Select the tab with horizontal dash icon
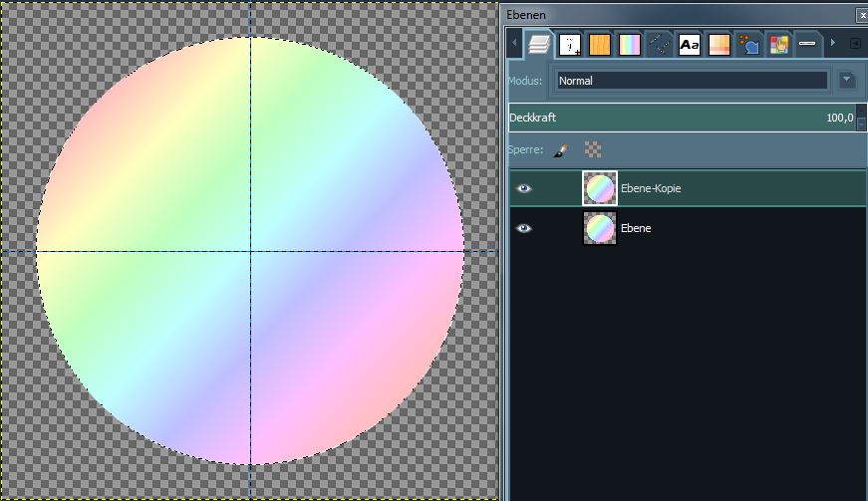 click(x=807, y=44)
